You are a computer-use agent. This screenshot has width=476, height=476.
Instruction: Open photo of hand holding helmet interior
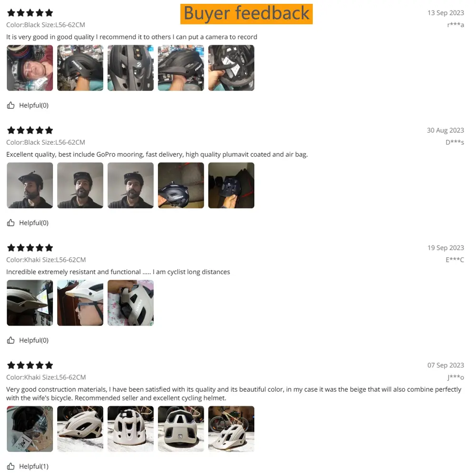[231, 68]
